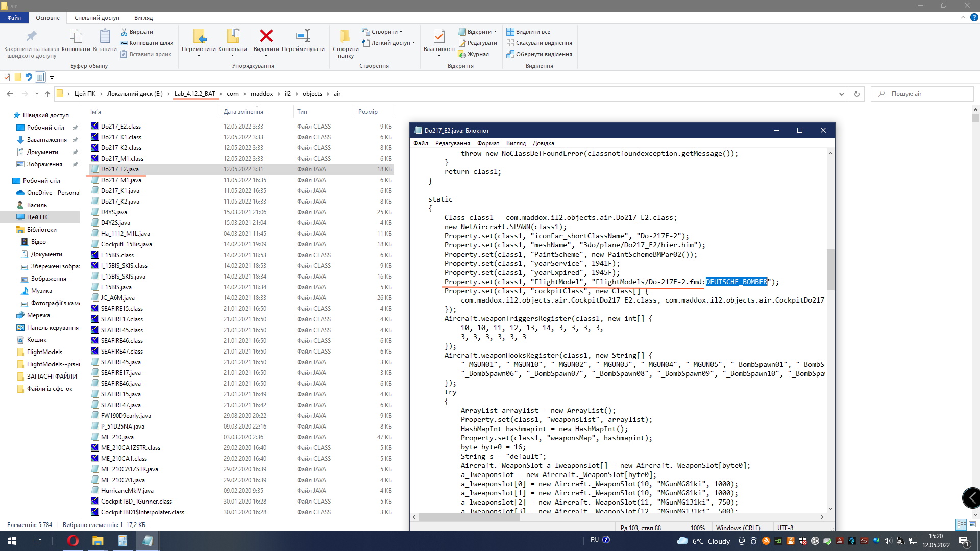Click Notepad horizontal scrollbar thumb
The image size is (980, 551).
pyautogui.click(x=469, y=517)
